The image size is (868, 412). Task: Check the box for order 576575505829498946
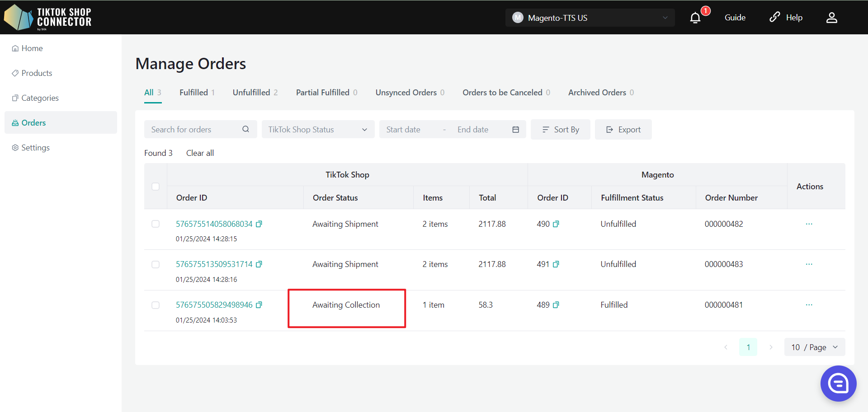pos(156,305)
